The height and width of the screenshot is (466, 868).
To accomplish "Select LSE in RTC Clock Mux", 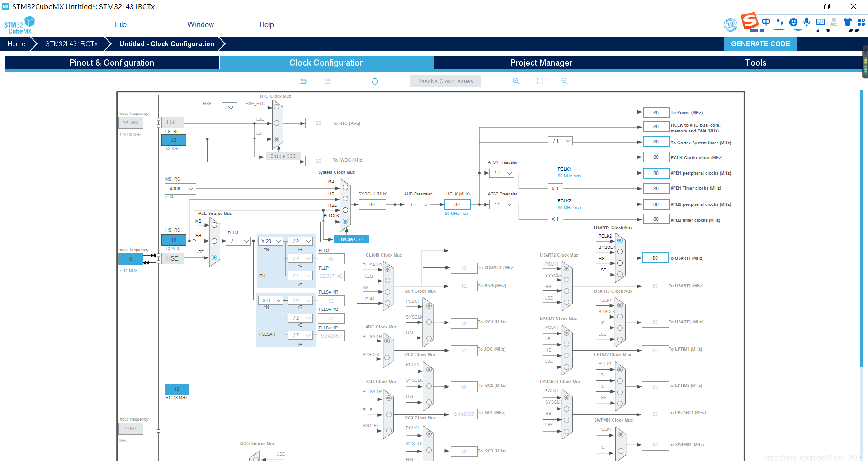I will point(277,123).
